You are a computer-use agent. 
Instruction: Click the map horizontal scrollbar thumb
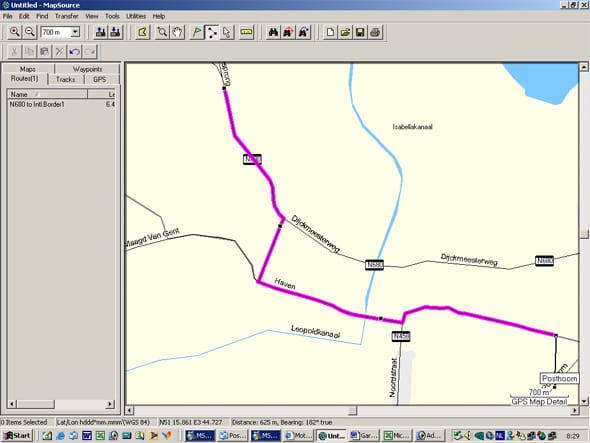(353, 410)
